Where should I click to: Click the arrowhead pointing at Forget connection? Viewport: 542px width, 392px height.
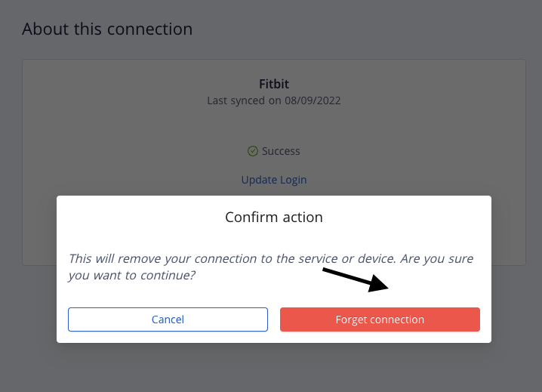[x=381, y=286]
